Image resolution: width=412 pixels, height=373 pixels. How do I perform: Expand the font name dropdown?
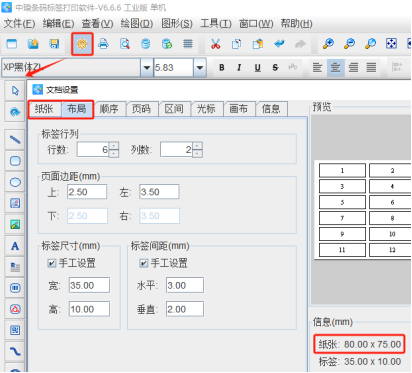point(147,68)
